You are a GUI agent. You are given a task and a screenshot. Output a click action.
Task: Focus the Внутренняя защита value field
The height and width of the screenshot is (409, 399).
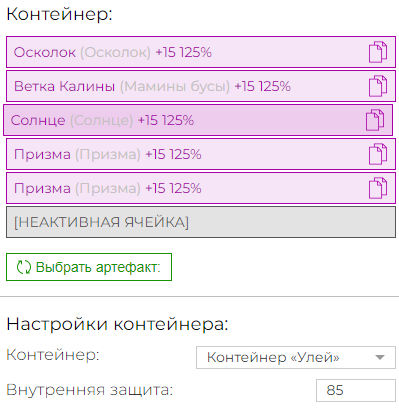click(356, 390)
